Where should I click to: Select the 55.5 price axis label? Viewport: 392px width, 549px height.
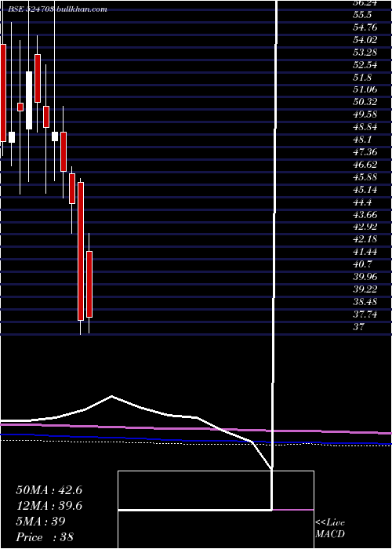[362, 15]
